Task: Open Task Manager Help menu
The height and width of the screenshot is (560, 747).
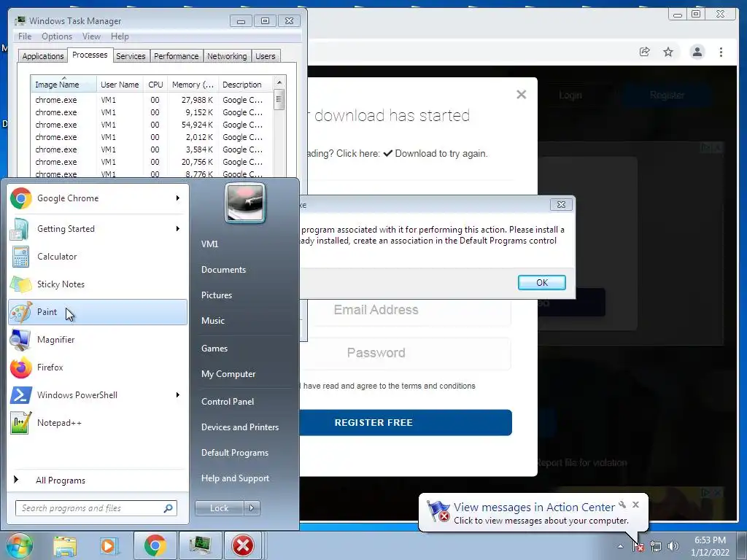Action: 120,36
